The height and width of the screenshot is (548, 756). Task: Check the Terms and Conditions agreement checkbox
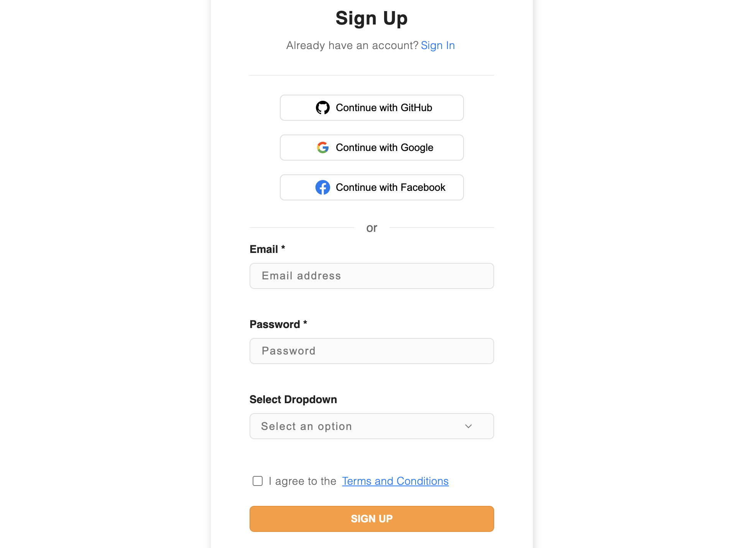pos(257,481)
